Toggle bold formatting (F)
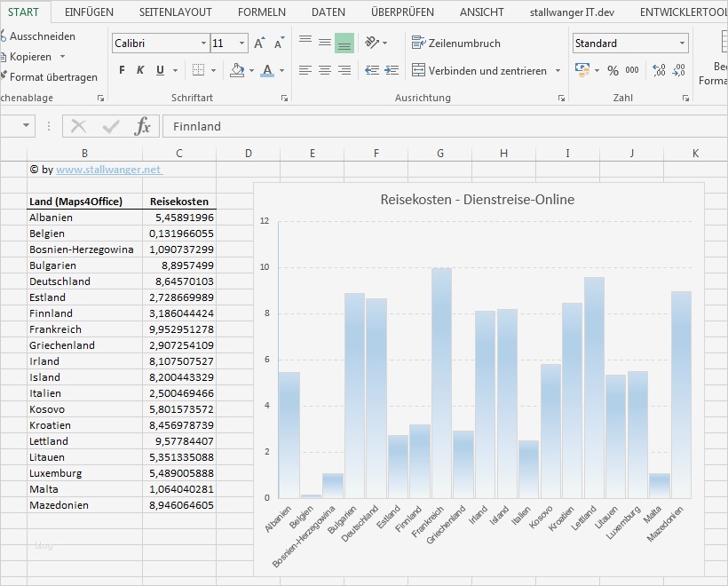728x586 pixels. pos(122,70)
